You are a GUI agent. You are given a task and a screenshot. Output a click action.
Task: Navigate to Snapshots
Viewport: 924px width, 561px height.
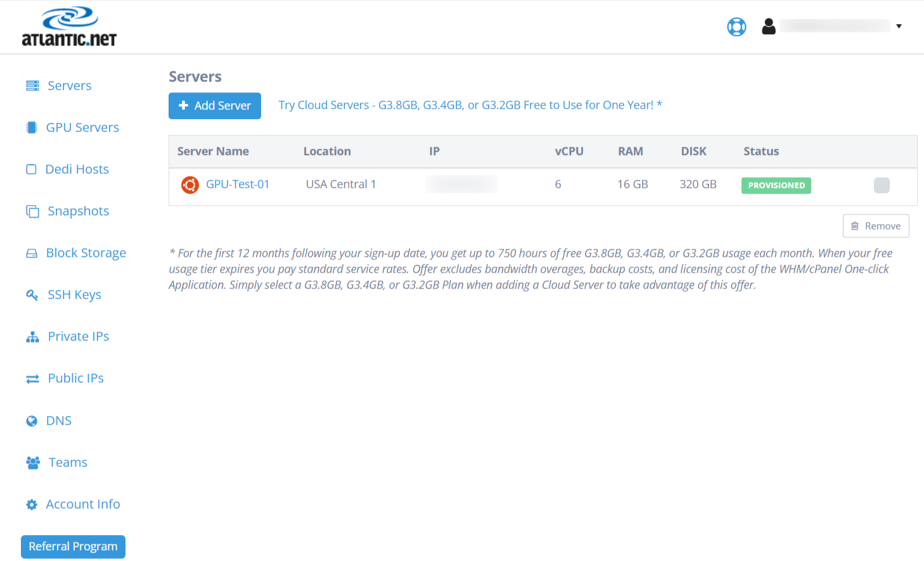click(x=79, y=211)
